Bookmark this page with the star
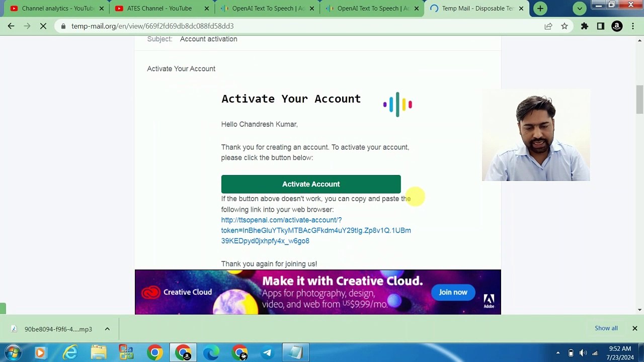The image size is (644, 362). click(x=565, y=26)
